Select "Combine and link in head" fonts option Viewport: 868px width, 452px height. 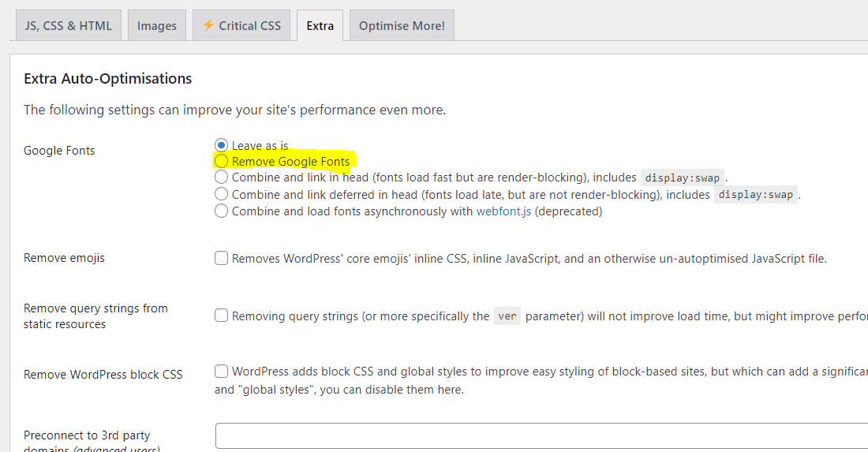222,177
